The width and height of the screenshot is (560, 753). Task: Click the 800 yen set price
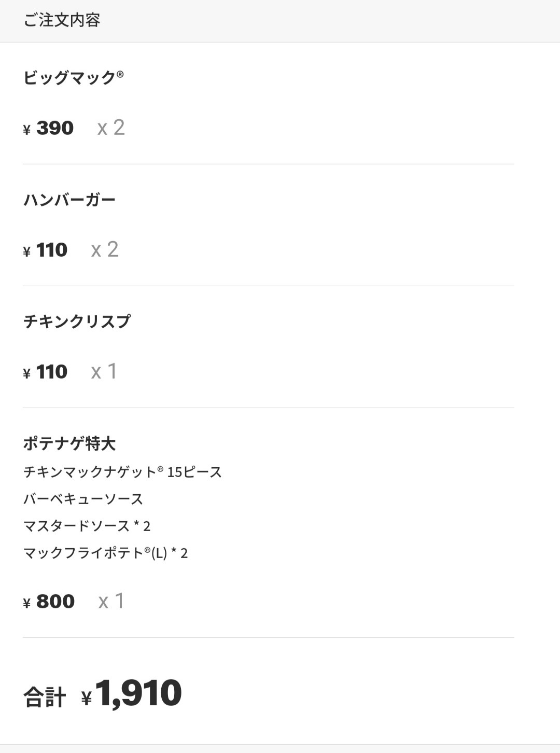pos(55,602)
